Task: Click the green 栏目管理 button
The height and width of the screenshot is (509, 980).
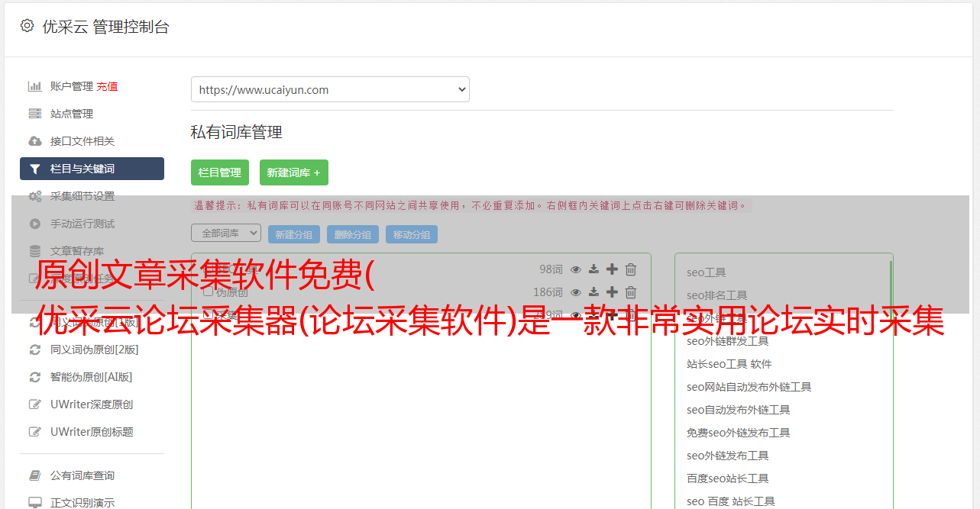Action: [x=220, y=172]
